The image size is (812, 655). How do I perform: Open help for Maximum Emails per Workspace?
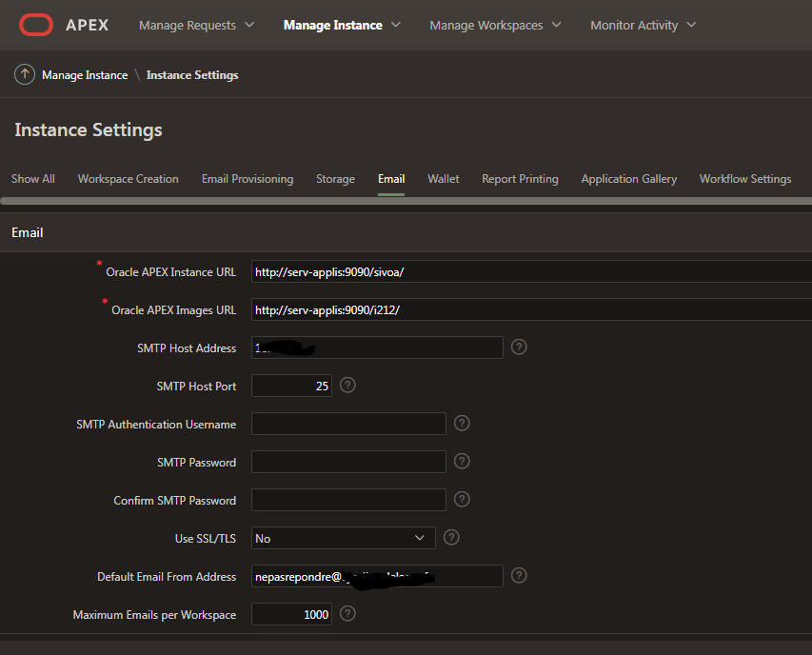click(347, 614)
